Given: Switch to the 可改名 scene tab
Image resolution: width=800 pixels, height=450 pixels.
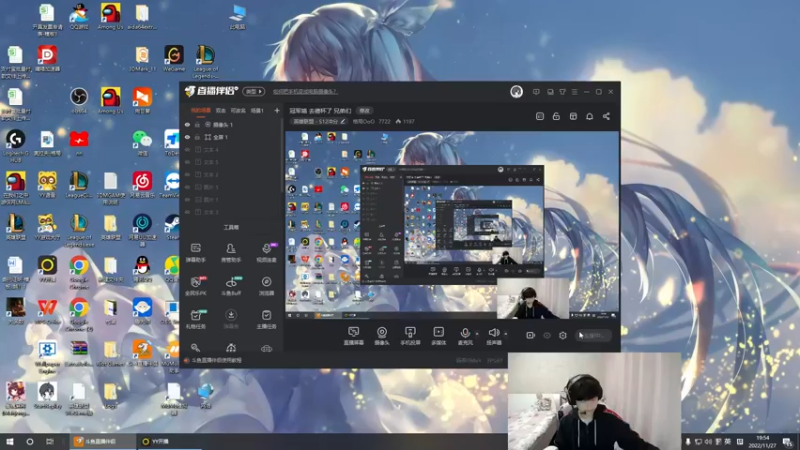Looking at the screenshot, I should pyautogui.click(x=238, y=110).
